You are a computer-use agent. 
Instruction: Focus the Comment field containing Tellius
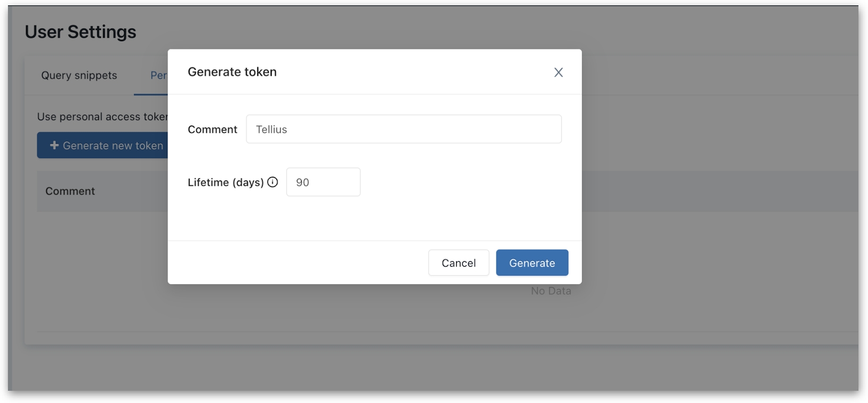coord(403,129)
